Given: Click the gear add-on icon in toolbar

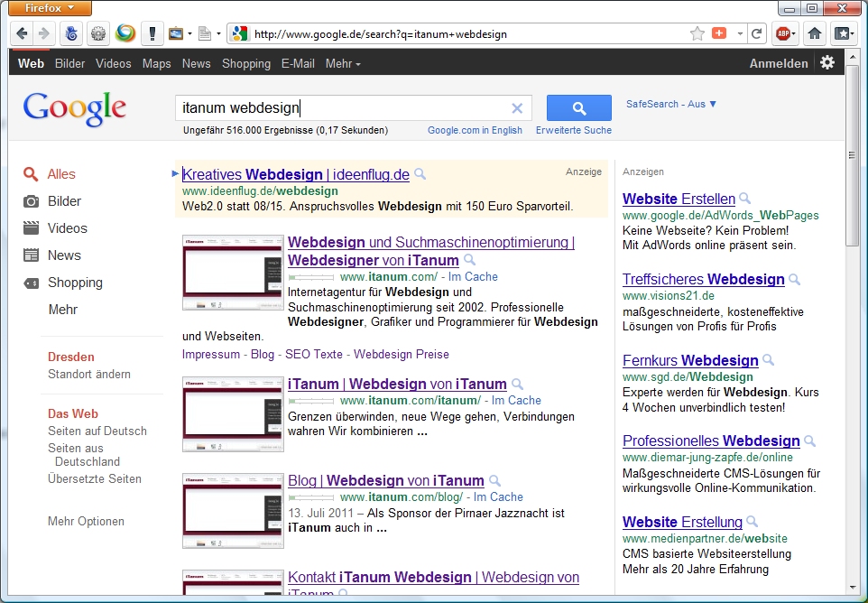Looking at the screenshot, I should point(98,33).
